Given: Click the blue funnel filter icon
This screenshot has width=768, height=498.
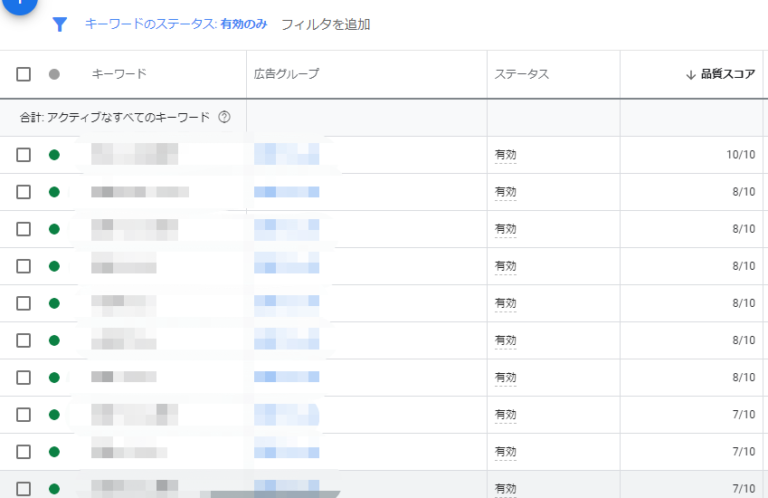Looking at the screenshot, I should pyautogui.click(x=60, y=24).
